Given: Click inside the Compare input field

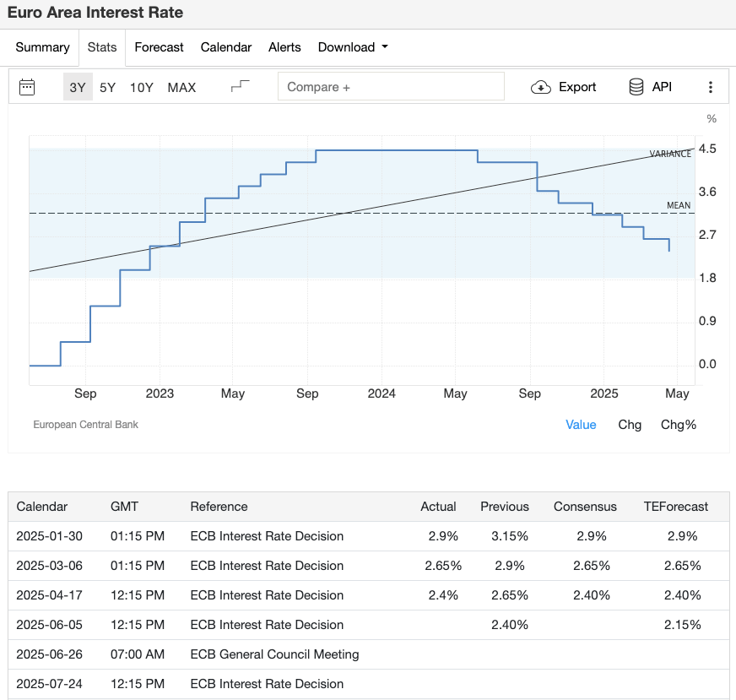Looking at the screenshot, I should click(391, 86).
